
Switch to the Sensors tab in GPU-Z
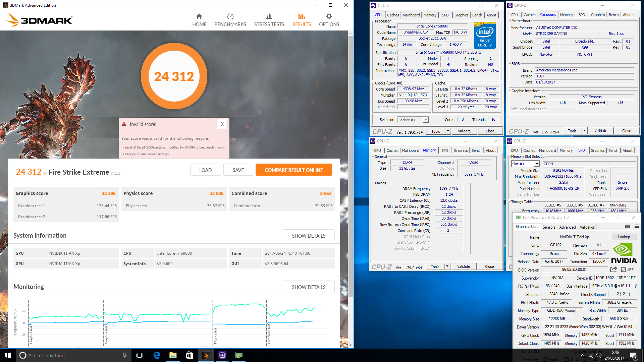coord(549,227)
